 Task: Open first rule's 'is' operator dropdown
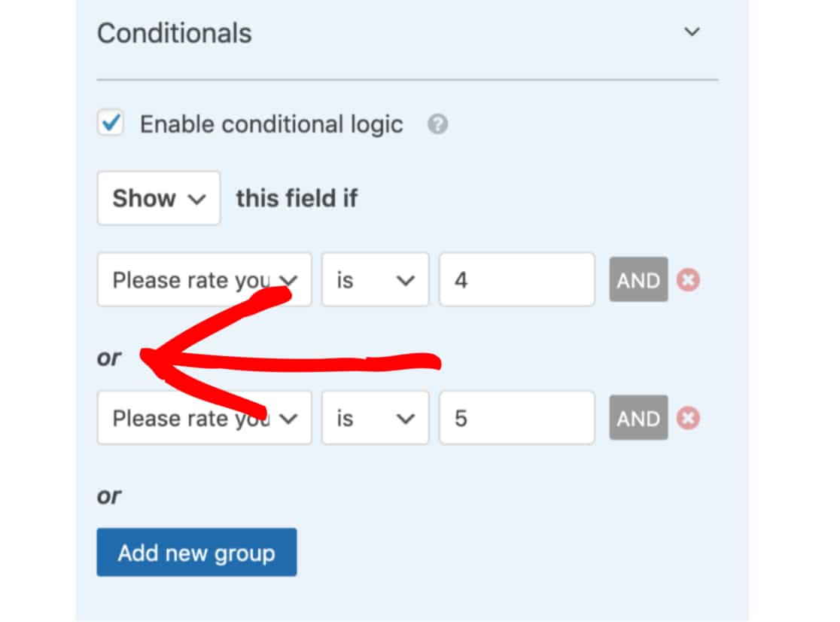(375, 280)
